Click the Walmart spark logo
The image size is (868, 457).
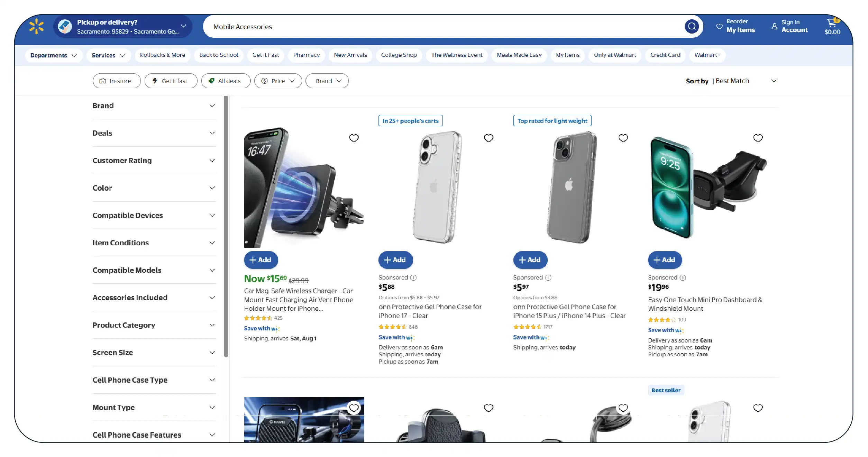point(36,27)
